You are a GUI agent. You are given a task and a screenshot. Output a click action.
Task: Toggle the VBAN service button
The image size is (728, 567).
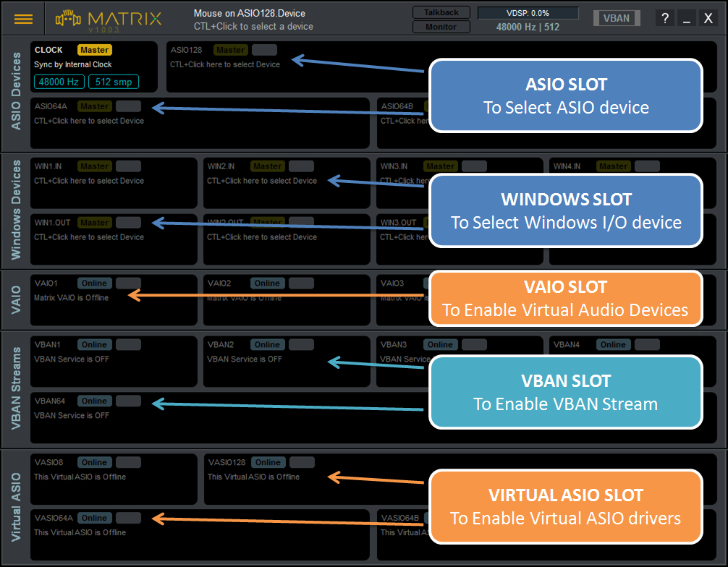point(617,18)
